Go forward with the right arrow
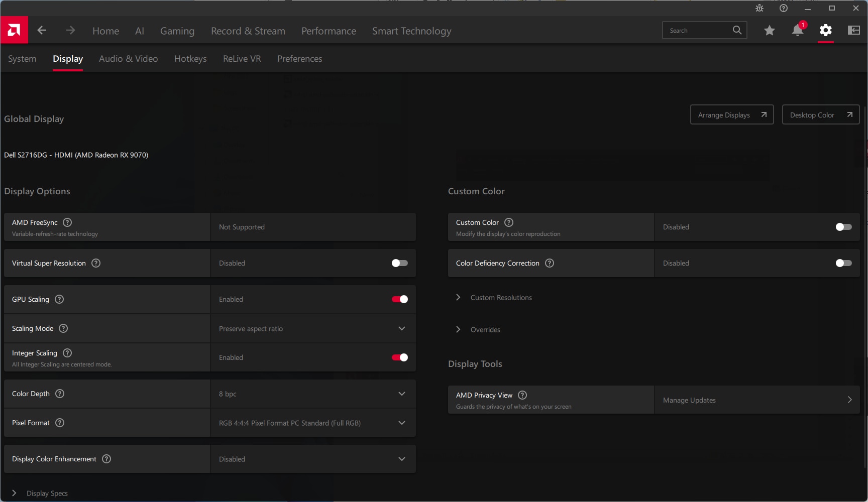 70,30
